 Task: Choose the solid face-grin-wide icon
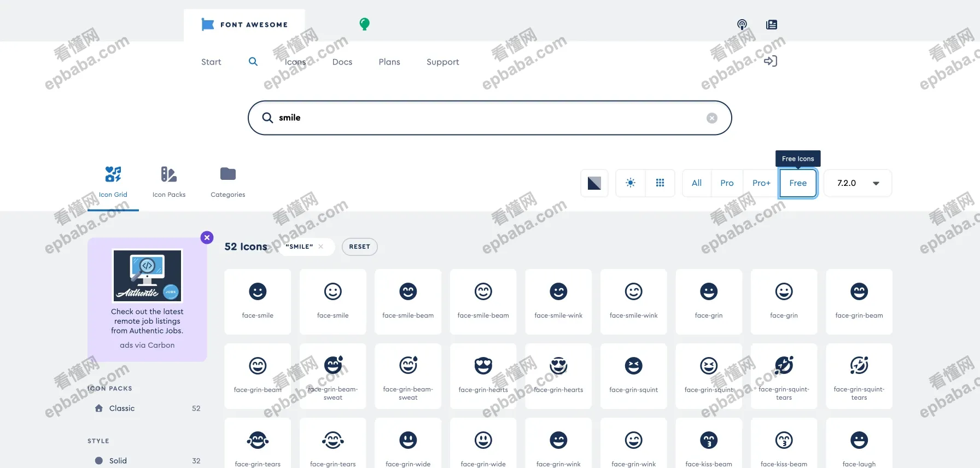(408, 443)
